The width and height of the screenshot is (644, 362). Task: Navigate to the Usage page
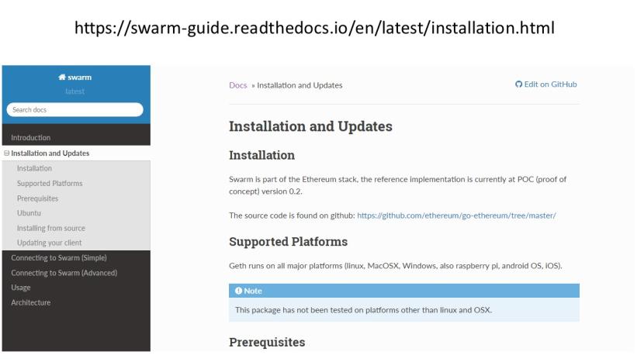pos(21,288)
